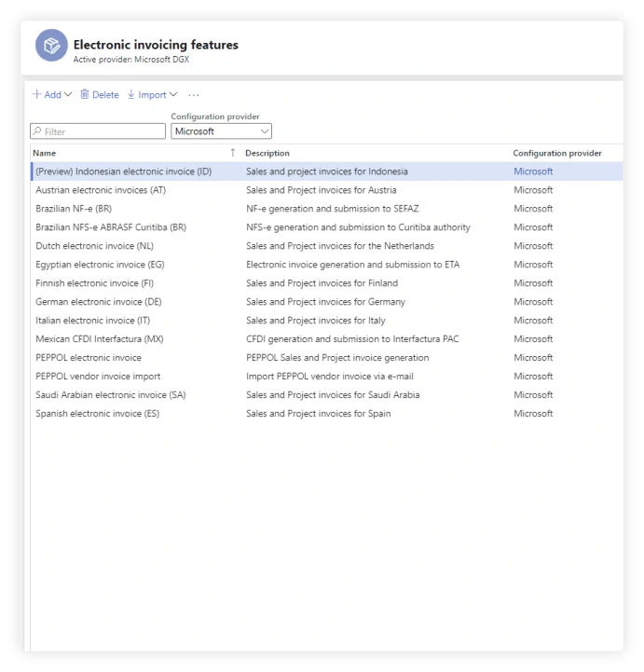Select Austrian electronic invoices (AT)

tap(101, 190)
